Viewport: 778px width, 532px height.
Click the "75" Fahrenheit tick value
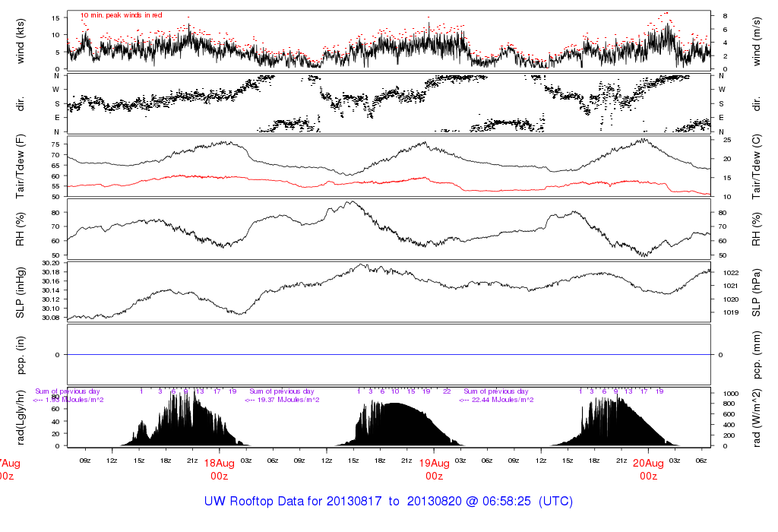tap(55, 144)
